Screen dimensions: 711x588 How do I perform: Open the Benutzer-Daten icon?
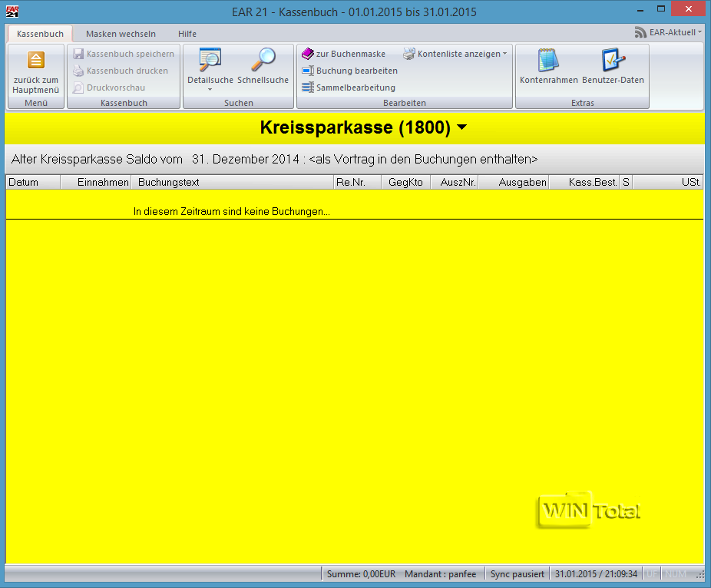[613, 60]
